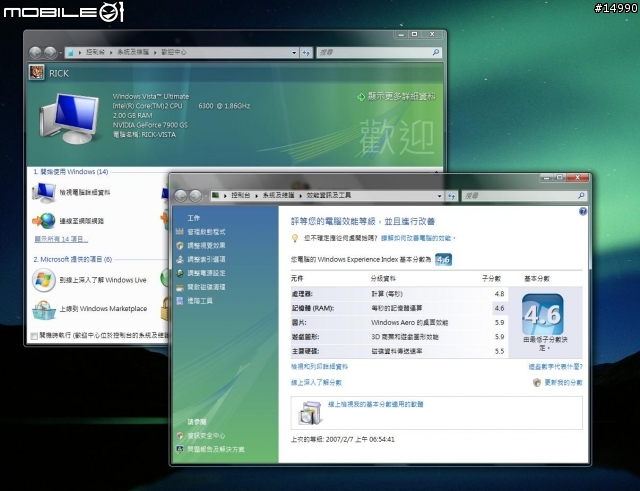Click the primary hard disk subscore 5.5

pyautogui.click(x=499, y=351)
